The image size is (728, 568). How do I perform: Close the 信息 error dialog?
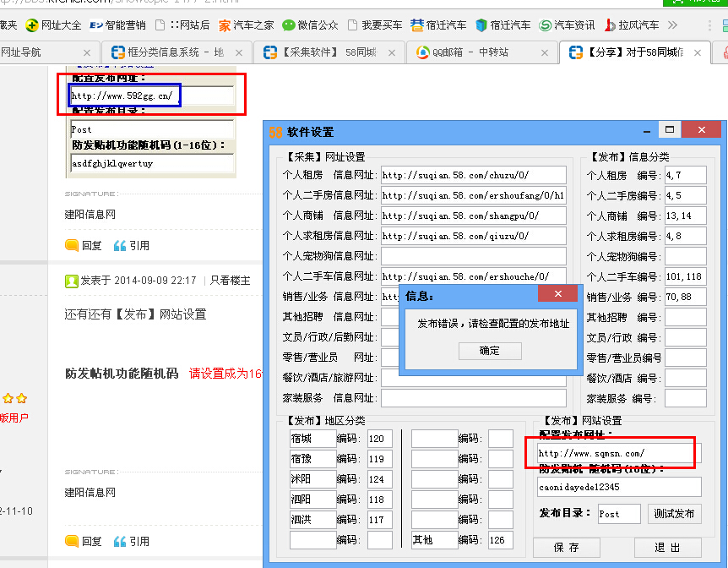[x=558, y=294]
